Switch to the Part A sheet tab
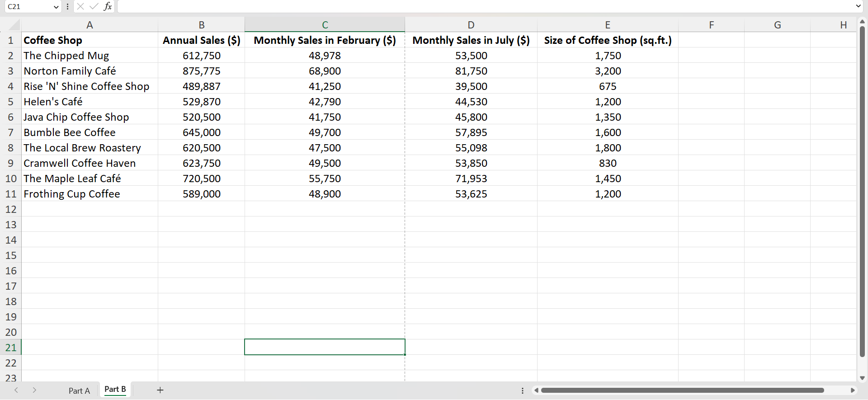The width and height of the screenshot is (868, 400). click(x=79, y=391)
